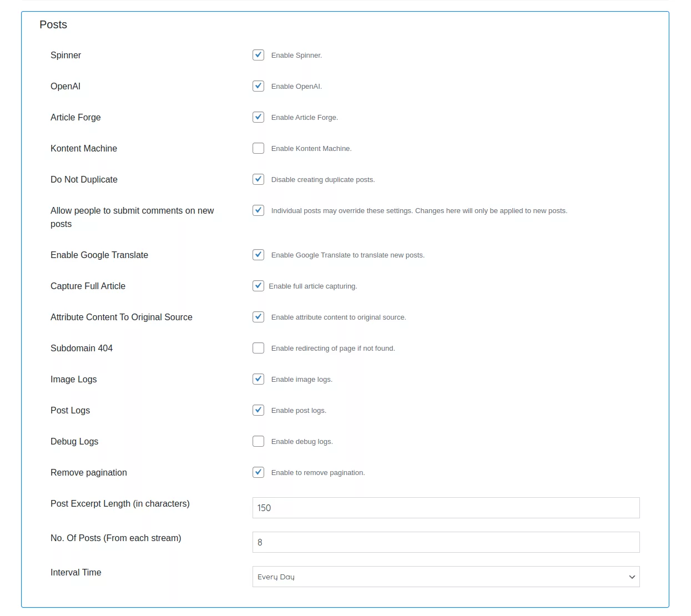Toggle the Post Logs checkbox
This screenshot has height=616, width=691.
pos(258,410)
